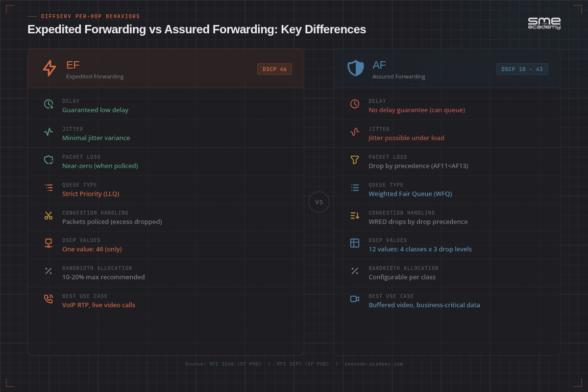
Task: Click the EF Bandwidth Allocation percent icon
Action: click(49, 271)
